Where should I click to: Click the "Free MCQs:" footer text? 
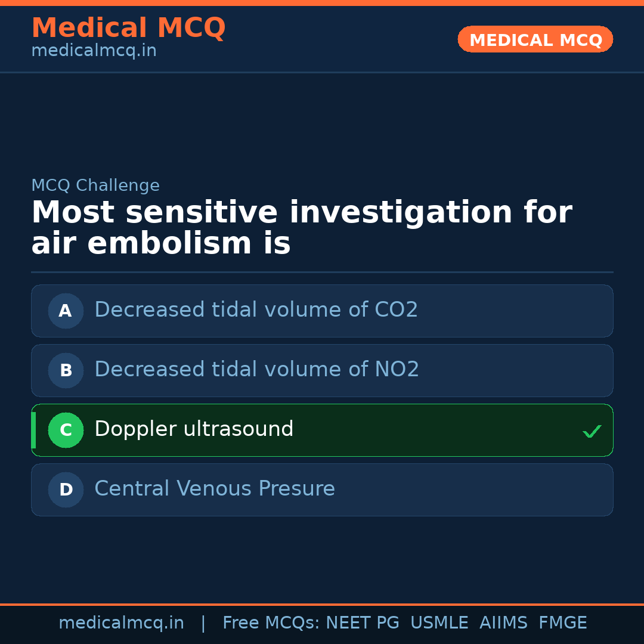pos(271,623)
